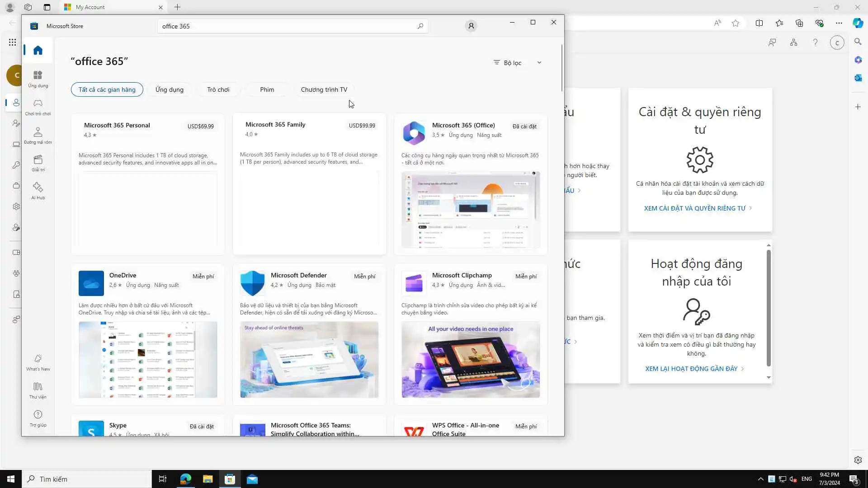Click the search magnifier in Store

pyautogui.click(x=420, y=26)
